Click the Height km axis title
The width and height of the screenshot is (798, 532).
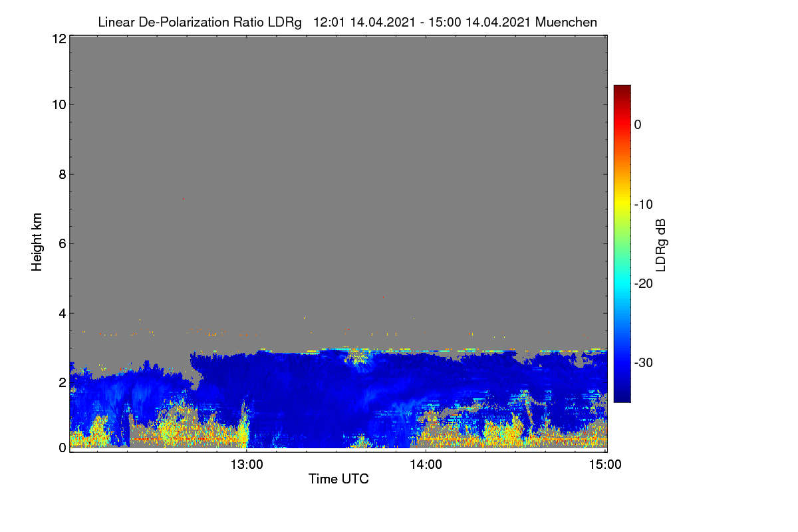[x=37, y=242]
